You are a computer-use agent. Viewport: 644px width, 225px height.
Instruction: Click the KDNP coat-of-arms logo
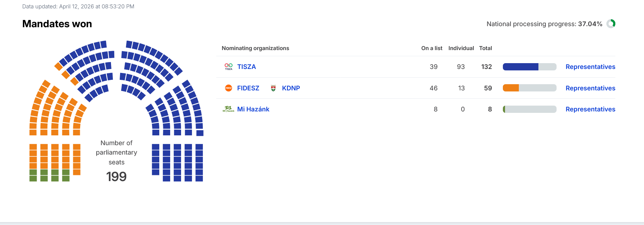pos(274,88)
